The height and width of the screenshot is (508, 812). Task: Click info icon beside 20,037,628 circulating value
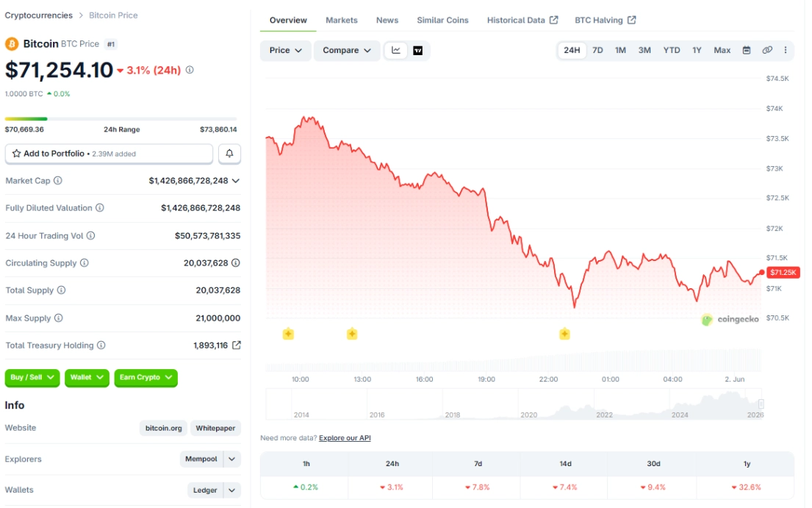click(236, 263)
